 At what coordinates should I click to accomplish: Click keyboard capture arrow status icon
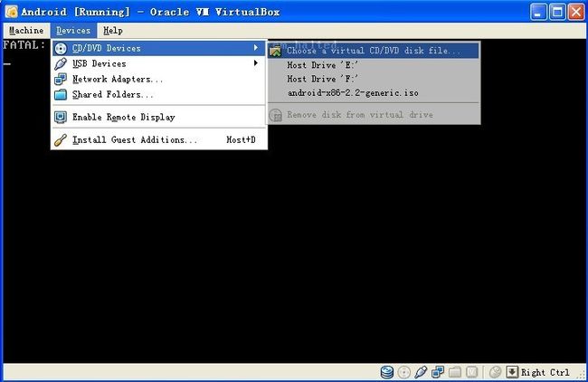pos(512,372)
